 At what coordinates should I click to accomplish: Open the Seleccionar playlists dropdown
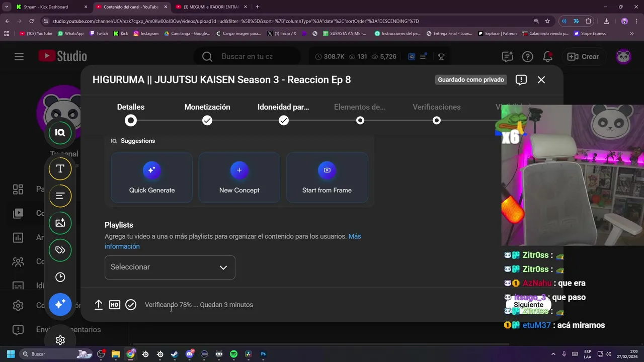click(170, 267)
